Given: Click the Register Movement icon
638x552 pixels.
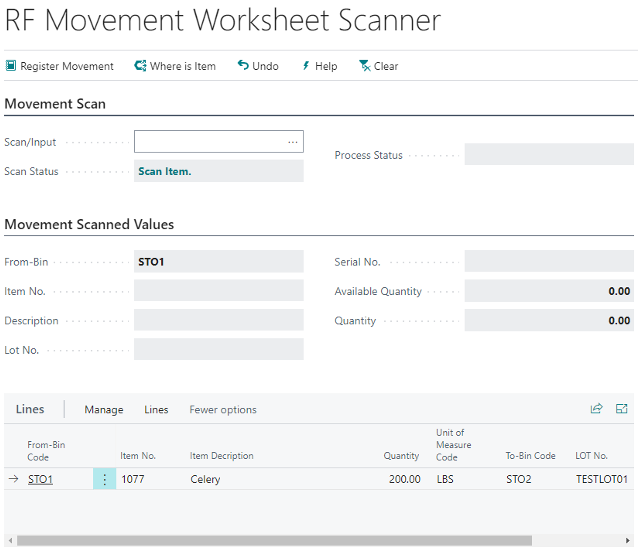Looking at the screenshot, I should 11,66.
